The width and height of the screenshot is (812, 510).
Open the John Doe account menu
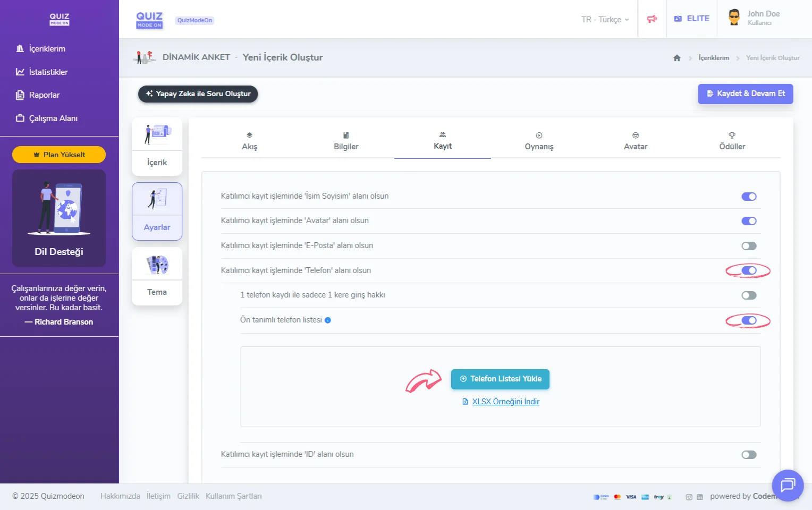click(757, 19)
